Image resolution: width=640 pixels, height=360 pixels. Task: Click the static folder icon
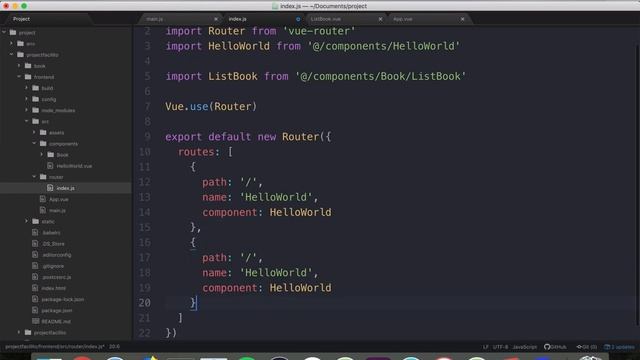36,221
